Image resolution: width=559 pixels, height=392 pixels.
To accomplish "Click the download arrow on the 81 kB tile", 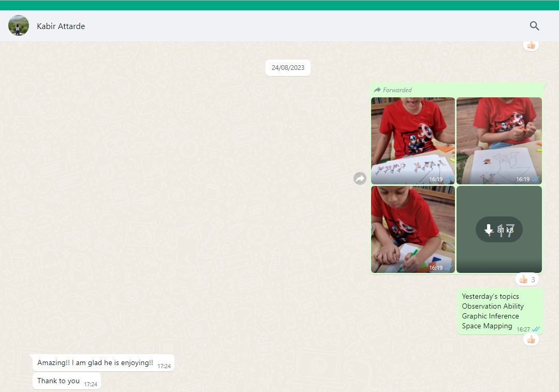I will point(489,230).
